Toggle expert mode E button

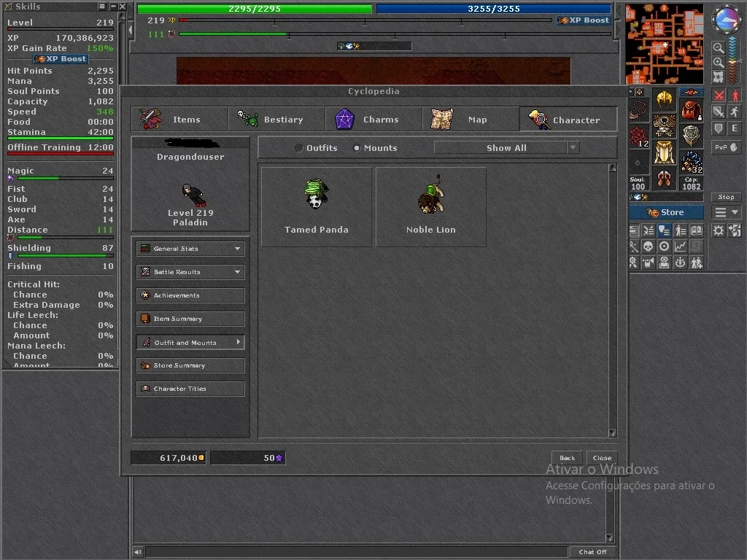pos(735,128)
